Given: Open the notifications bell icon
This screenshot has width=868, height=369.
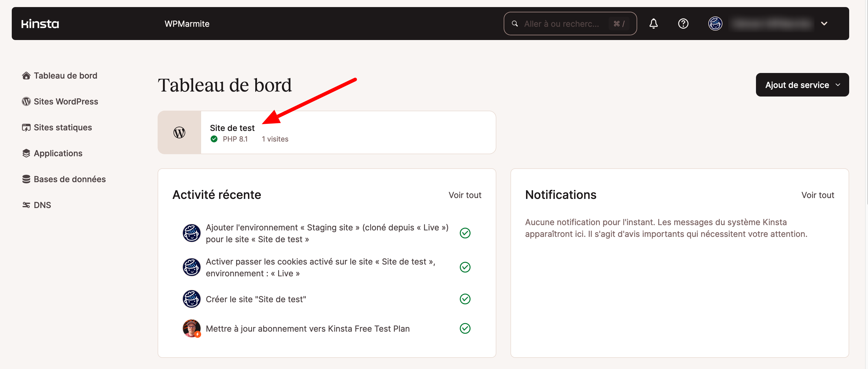Looking at the screenshot, I should coord(653,24).
